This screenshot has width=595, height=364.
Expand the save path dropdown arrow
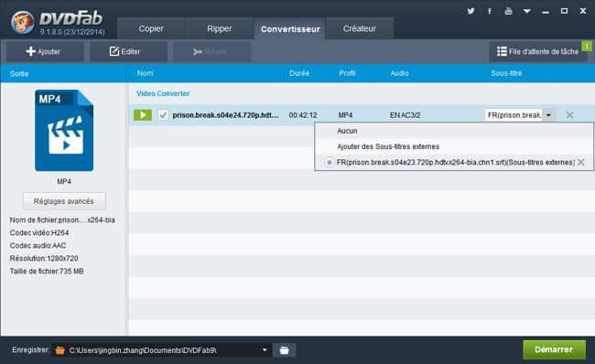point(265,350)
